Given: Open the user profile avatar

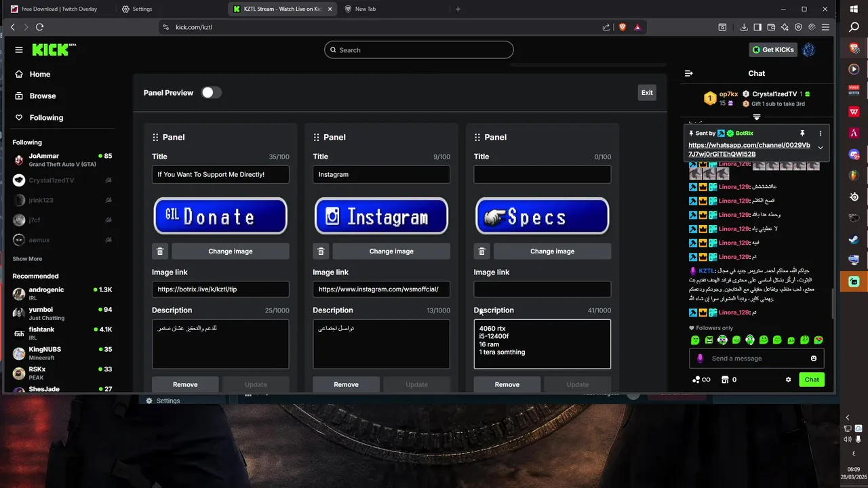Looking at the screenshot, I should pyautogui.click(x=808, y=49).
